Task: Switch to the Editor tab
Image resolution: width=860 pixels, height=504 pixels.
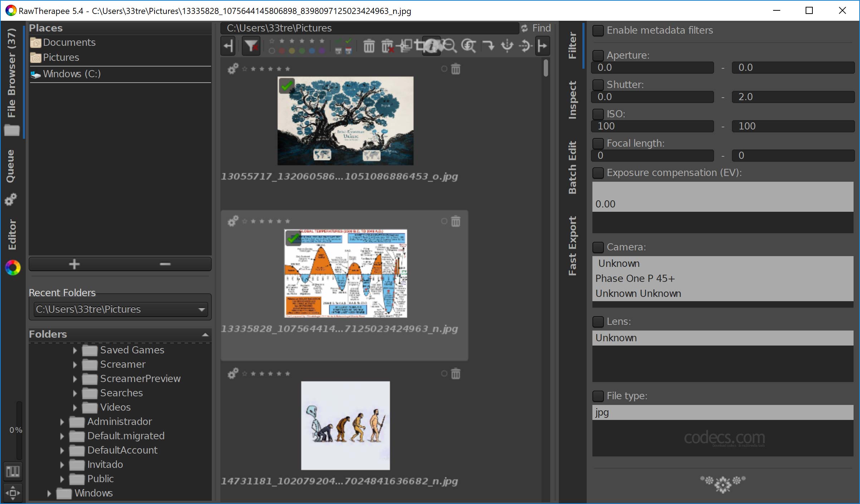Action: [x=12, y=235]
